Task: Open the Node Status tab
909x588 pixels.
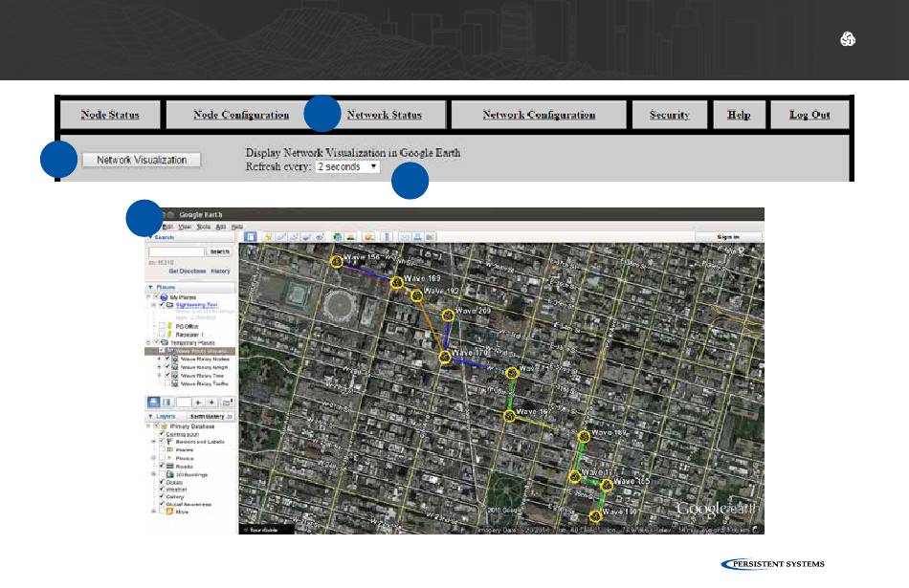Action: pyautogui.click(x=110, y=115)
